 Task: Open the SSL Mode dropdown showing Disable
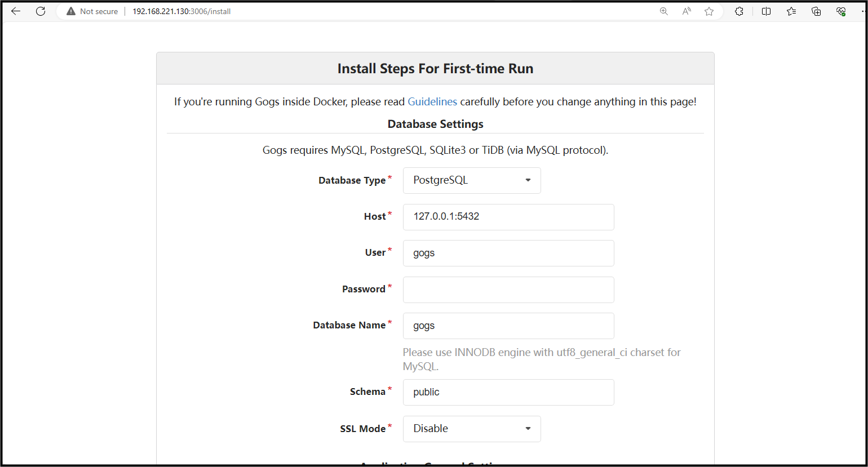pos(472,429)
